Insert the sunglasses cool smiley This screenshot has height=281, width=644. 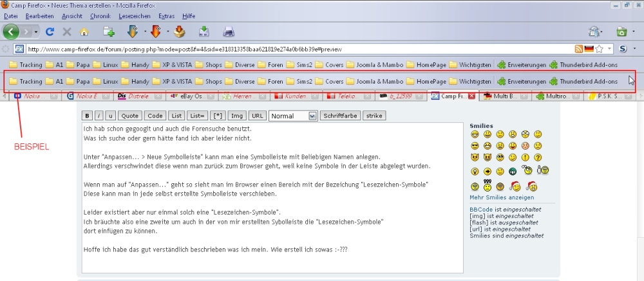(x=475, y=145)
